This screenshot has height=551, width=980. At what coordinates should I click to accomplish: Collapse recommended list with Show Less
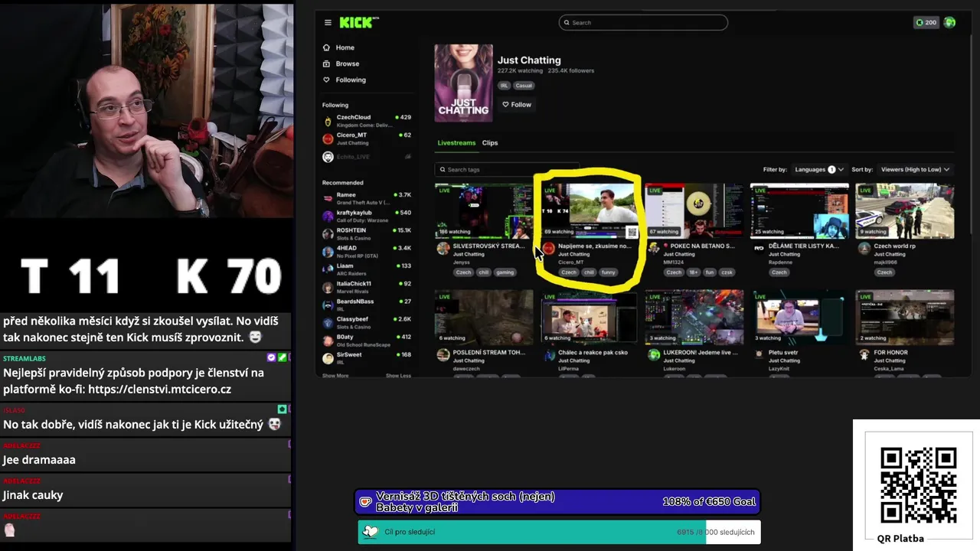coord(398,376)
